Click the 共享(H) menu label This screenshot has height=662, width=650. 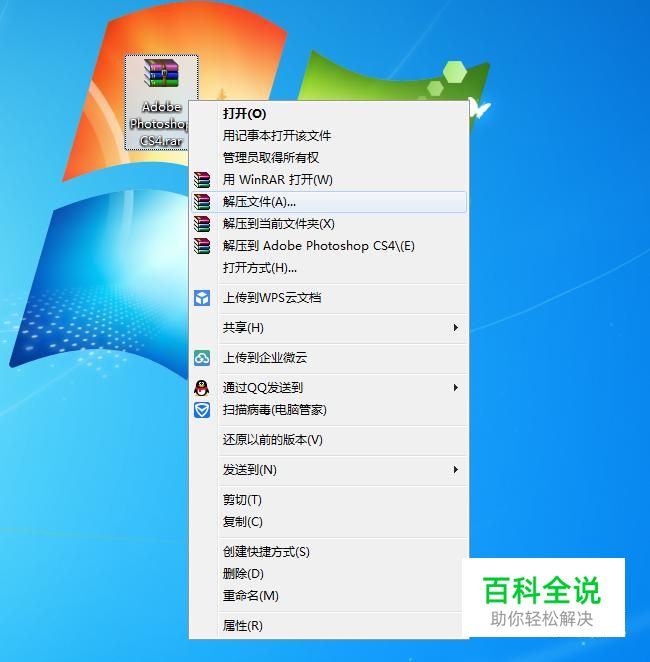243,328
